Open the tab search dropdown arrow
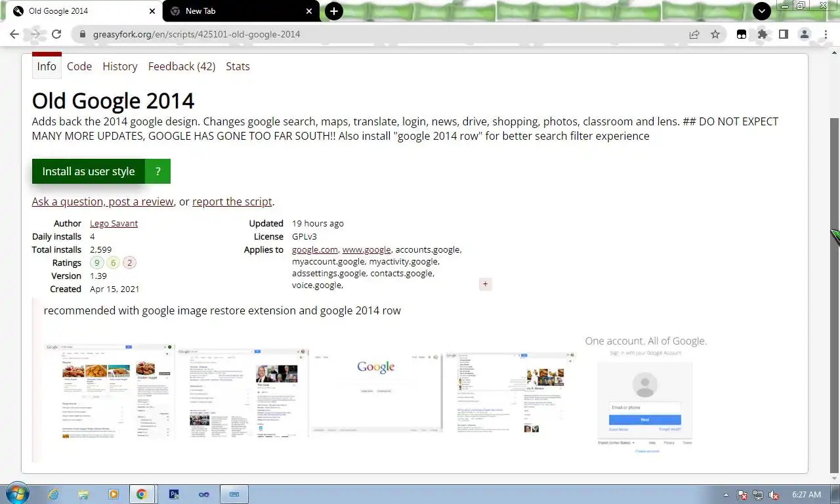Viewport: 840px width, 504px height. tap(762, 11)
